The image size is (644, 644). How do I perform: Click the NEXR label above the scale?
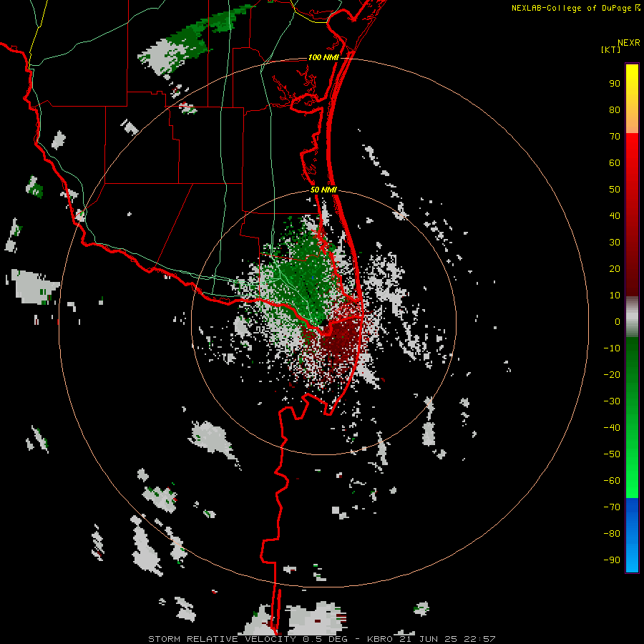tap(628, 42)
